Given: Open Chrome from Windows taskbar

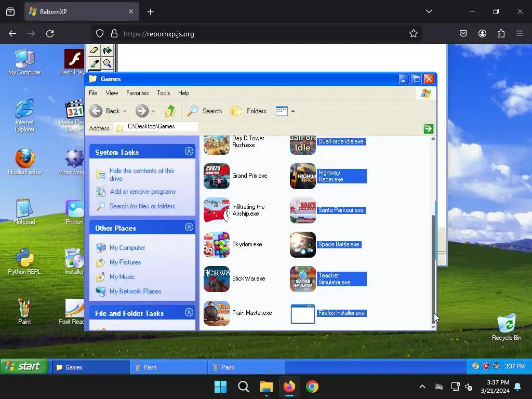Looking at the screenshot, I should (x=312, y=387).
